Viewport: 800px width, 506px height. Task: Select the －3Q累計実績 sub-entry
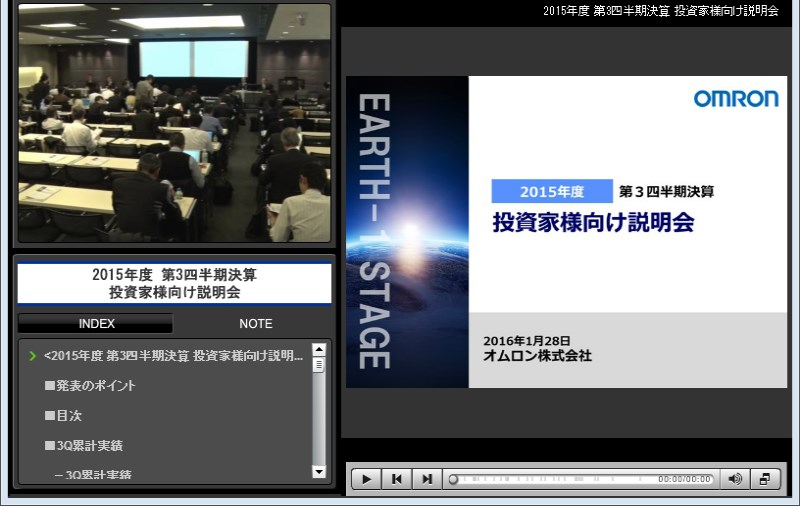93,474
